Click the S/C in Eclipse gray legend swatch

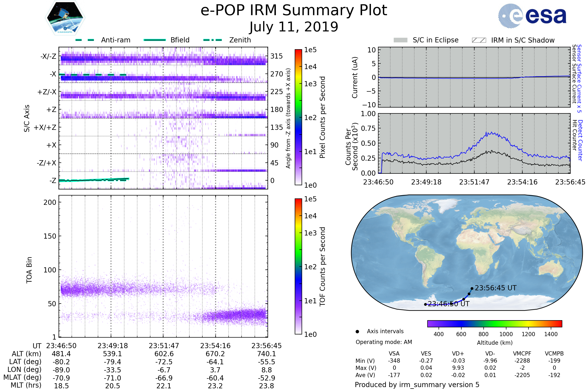400,40
